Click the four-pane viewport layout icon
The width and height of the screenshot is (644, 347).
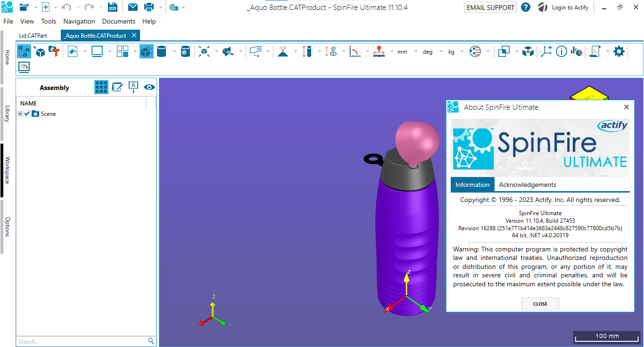coord(123,51)
